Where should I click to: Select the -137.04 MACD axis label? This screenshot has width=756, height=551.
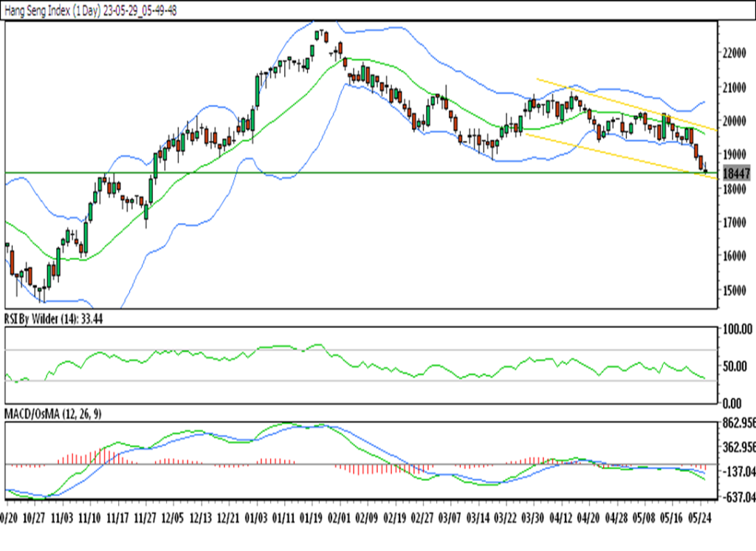pyautogui.click(x=738, y=471)
